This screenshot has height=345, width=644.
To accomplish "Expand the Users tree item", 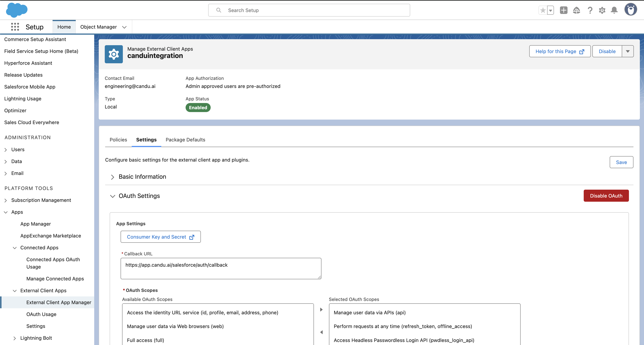I will pos(6,150).
